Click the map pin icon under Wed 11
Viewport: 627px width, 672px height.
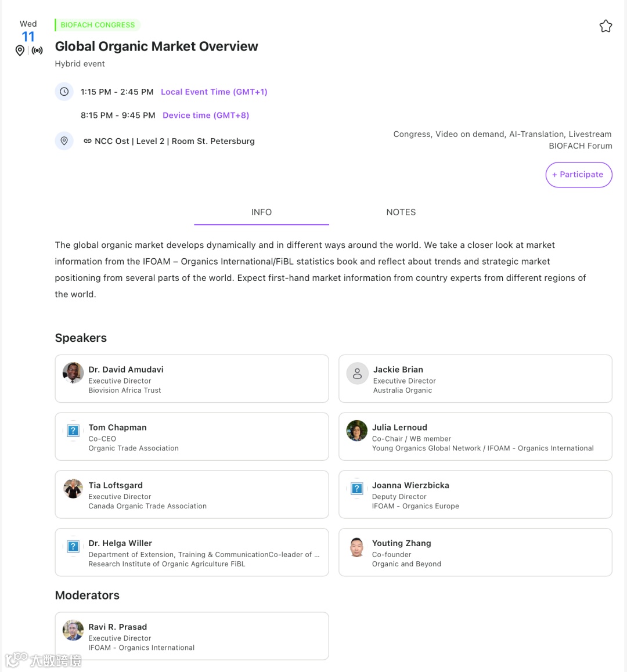pyautogui.click(x=20, y=50)
